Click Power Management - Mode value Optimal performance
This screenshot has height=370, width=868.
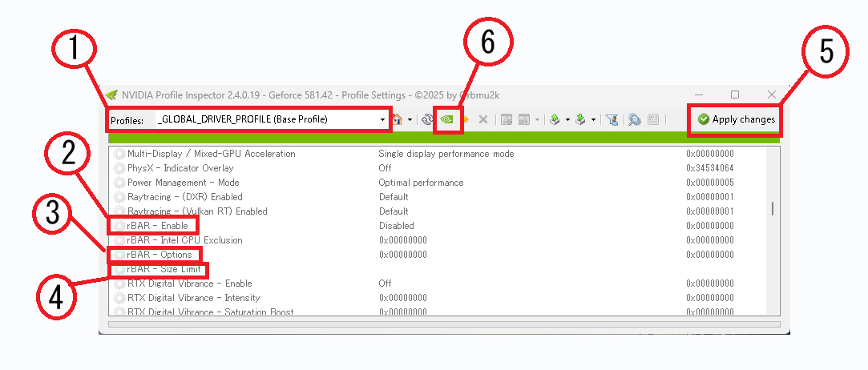click(x=421, y=183)
